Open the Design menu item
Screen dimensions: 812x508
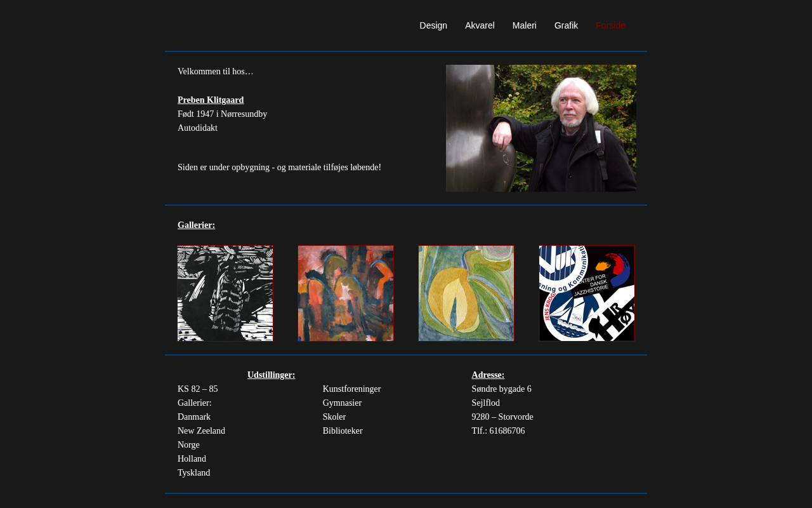pyautogui.click(x=433, y=25)
